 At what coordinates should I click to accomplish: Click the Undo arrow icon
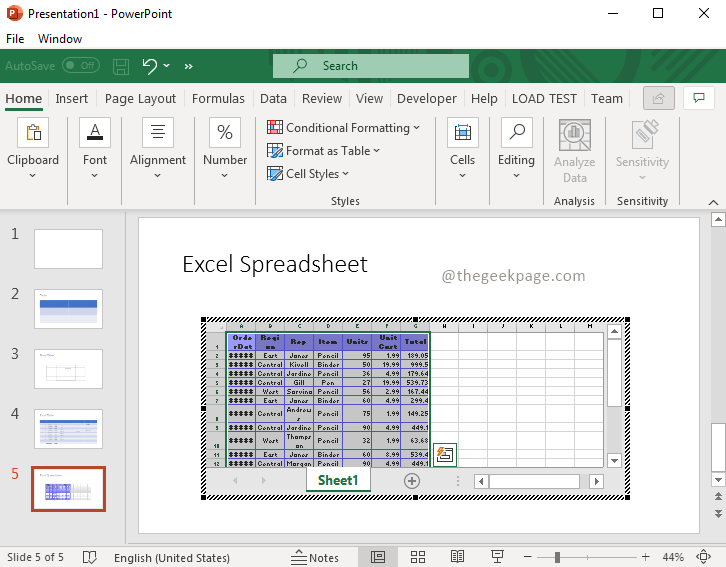150,66
